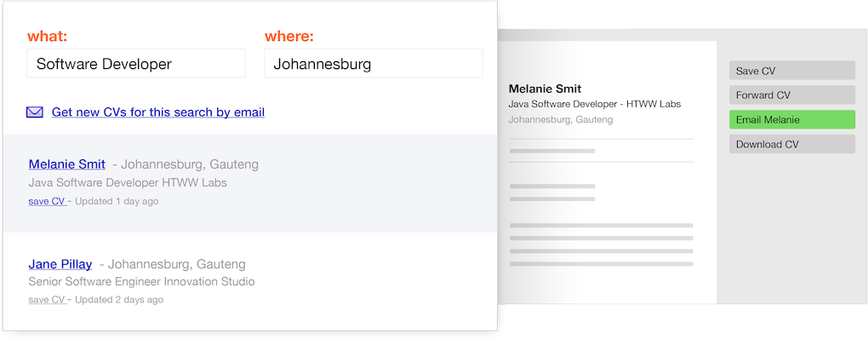The image size is (868, 340).
Task: Click the Forward CV button
Action: pos(791,95)
